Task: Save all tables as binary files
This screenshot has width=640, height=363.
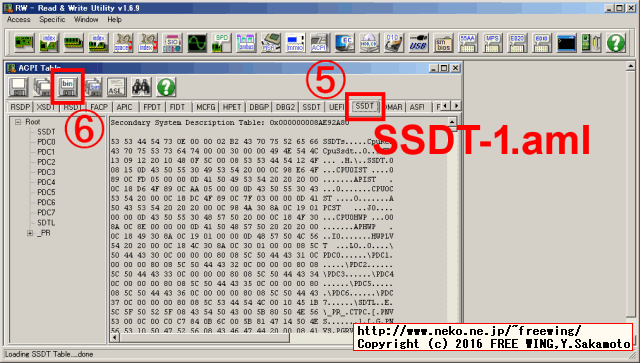Action: [93, 87]
